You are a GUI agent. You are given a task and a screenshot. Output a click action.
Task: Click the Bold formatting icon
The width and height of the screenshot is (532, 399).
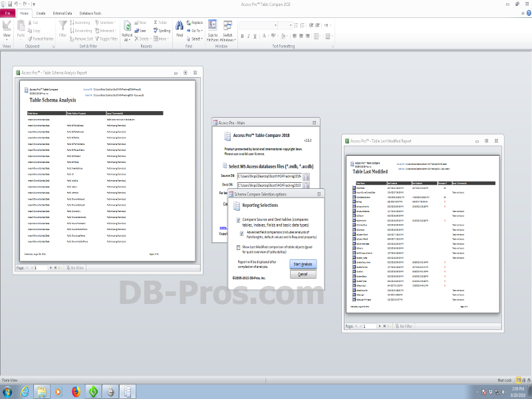pos(242,36)
